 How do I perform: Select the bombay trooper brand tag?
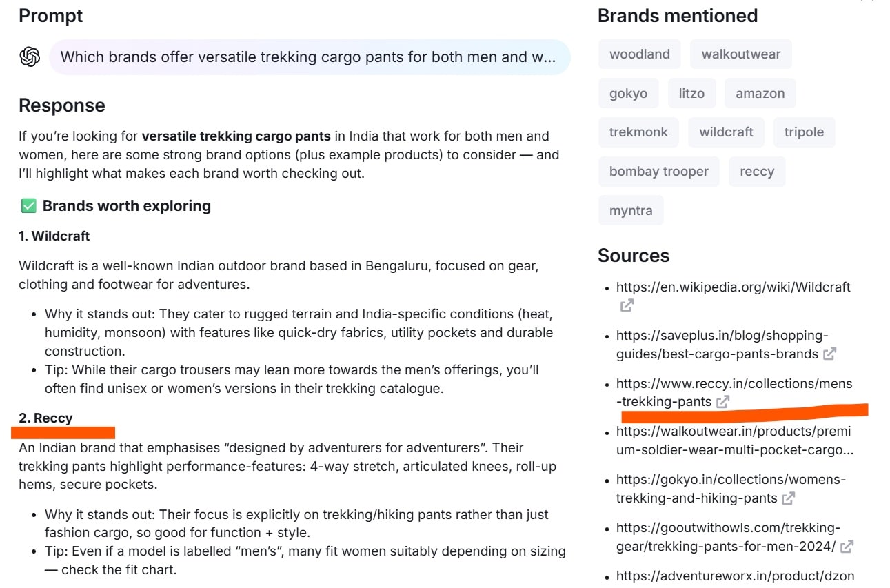pyautogui.click(x=658, y=171)
